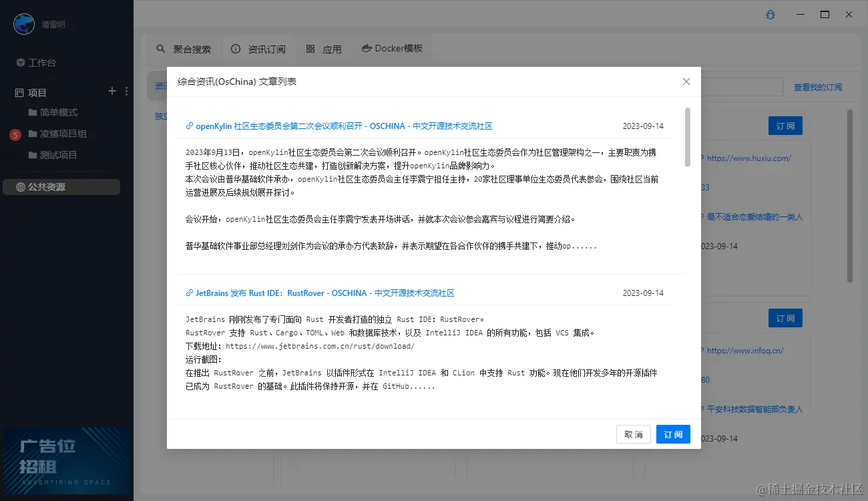Screen dimensions: 868x501
Task: Open the 测试项目 project folder
Action: pos(53,155)
